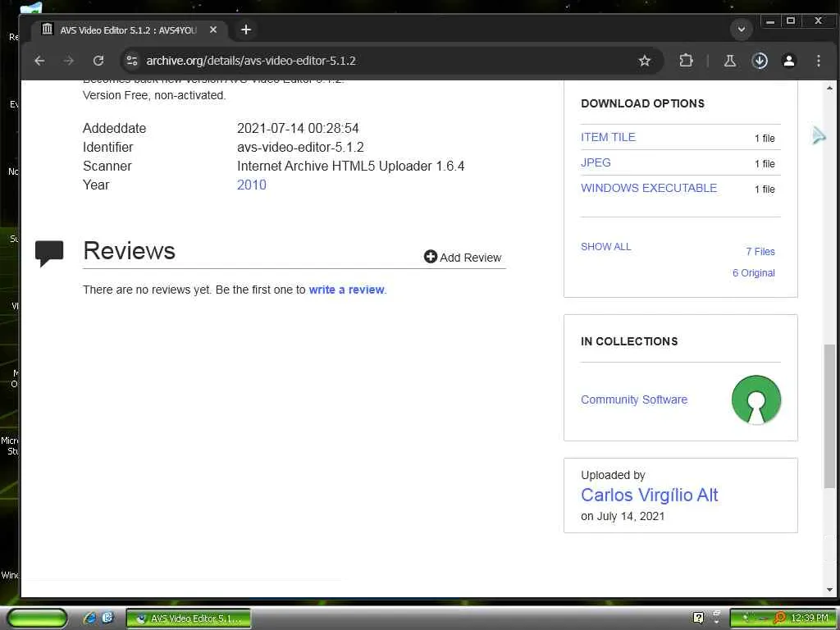The height and width of the screenshot is (630, 840).
Task: Open Chrome Labs flask icon
Action: 729,61
